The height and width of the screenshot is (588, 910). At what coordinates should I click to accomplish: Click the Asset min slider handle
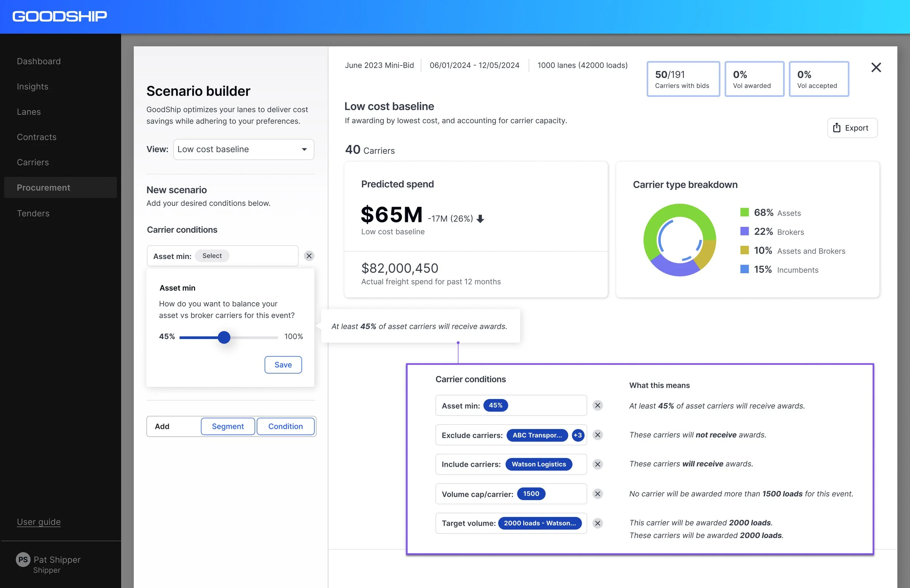point(224,337)
